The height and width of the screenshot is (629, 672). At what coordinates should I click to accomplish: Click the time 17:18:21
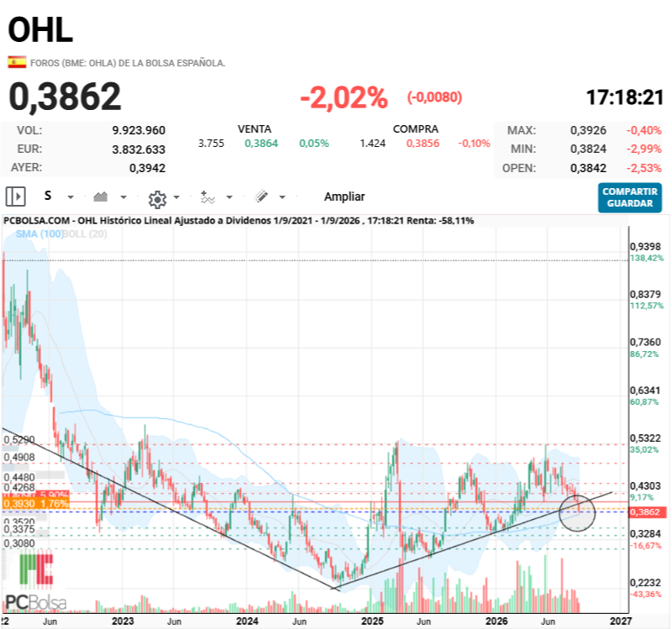[x=624, y=97]
